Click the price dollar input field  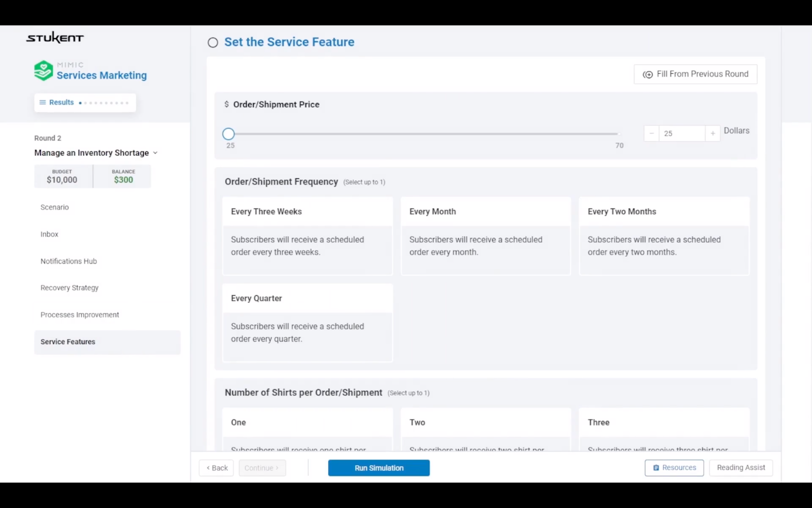[x=682, y=134]
